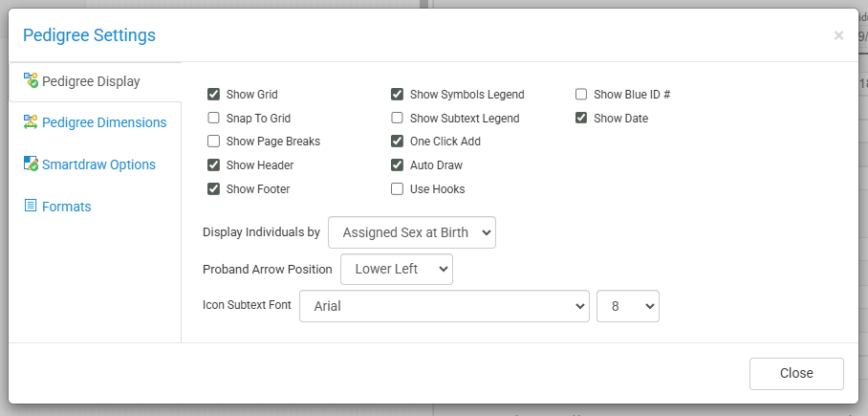868x416 pixels.
Task: Enable Show Subtext Legend option
Action: [x=398, y=119]
